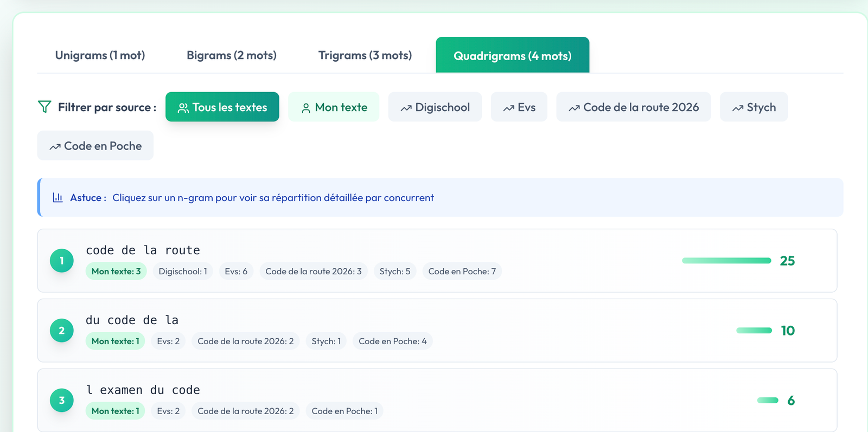Image resolution: width=868 pixels, height=432 pixels.
Task: Click the bar chart icon beside Astuce
Action: click(58, 197)
